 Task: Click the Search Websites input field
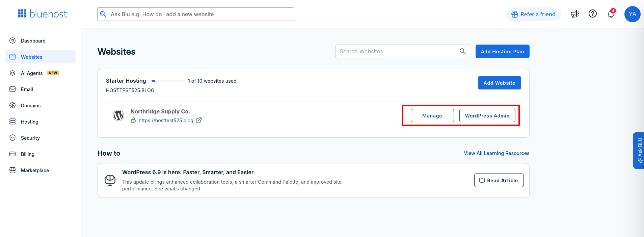tap(402, 51)
